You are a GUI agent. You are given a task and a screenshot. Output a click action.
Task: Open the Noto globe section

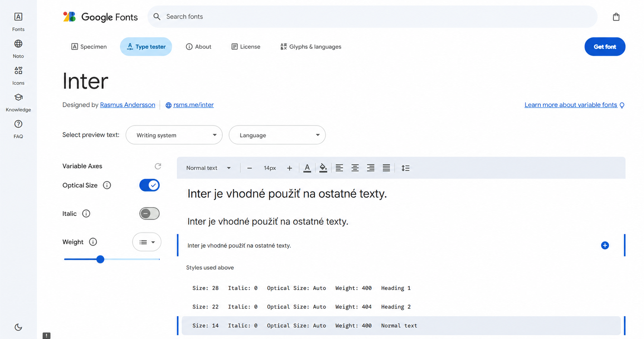pos(18,49)
